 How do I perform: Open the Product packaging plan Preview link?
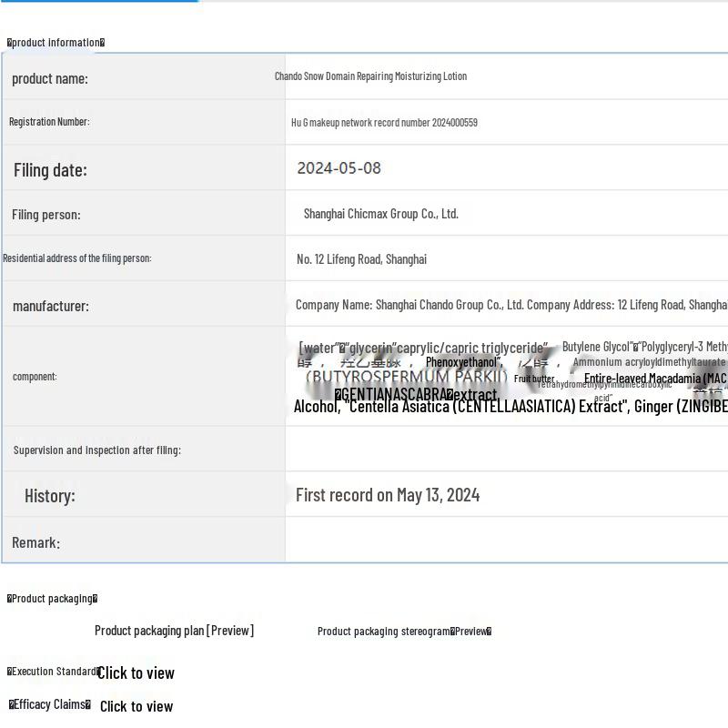pyautogui.click(x=174, y=631)
